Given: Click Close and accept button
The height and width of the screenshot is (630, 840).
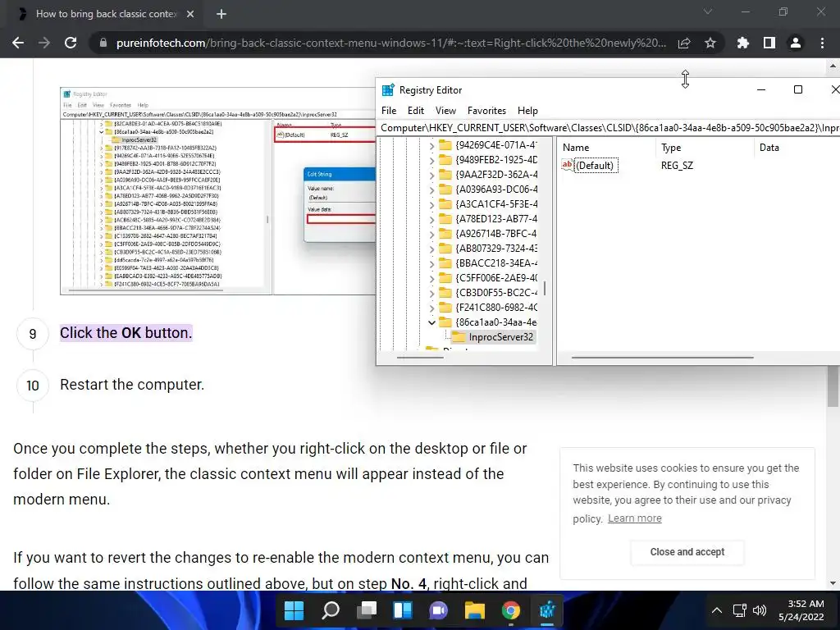Looking at the screenshot, I should (687, 552).
